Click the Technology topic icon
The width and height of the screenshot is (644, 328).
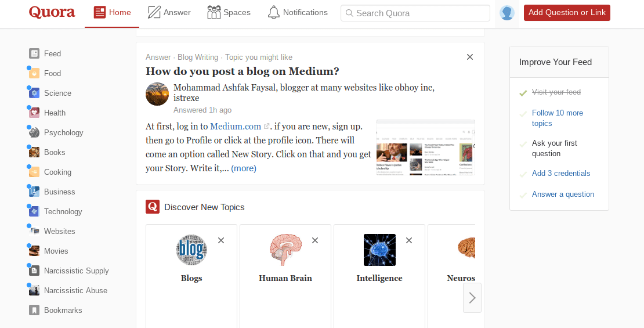point(34,211)
